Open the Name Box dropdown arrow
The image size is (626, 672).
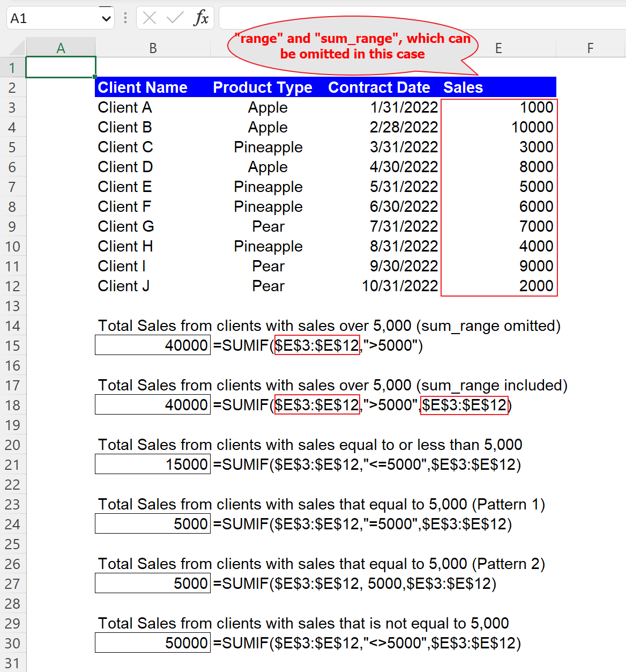pyautogui.click(x=105, y=17)
